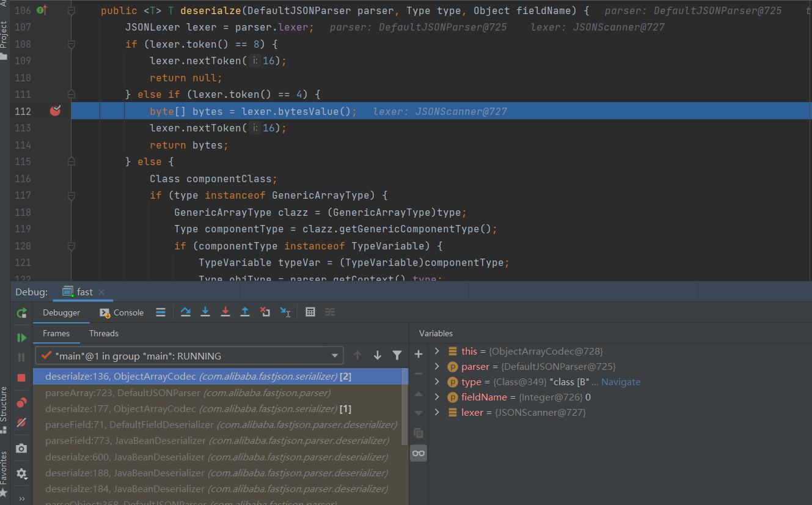The height and width of the screenshot is (505, 812).
Task: Click the Drop Frame icon
Action: [x=265, y=312]
